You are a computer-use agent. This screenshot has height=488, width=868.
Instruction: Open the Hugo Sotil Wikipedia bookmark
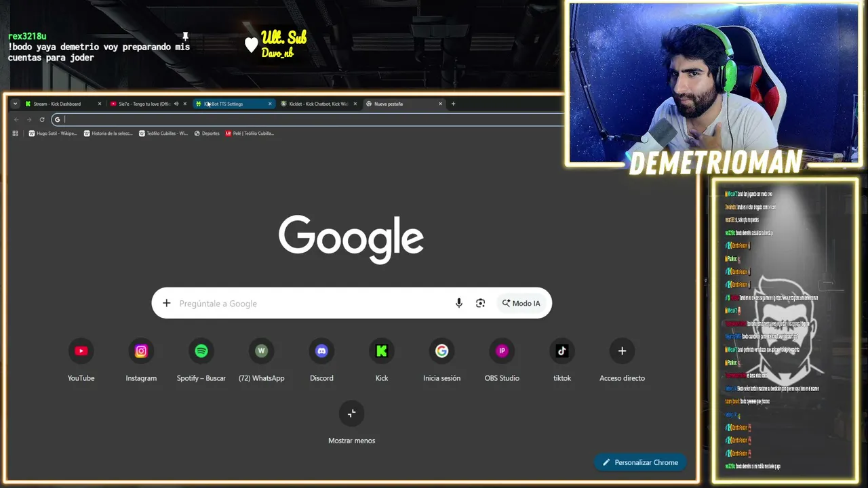coord(53,134)
